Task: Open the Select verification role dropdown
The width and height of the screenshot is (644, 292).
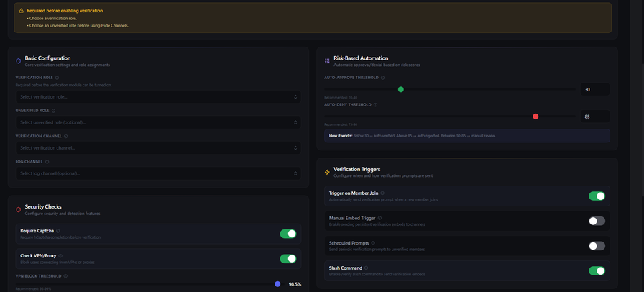Action: click(157, 96)
